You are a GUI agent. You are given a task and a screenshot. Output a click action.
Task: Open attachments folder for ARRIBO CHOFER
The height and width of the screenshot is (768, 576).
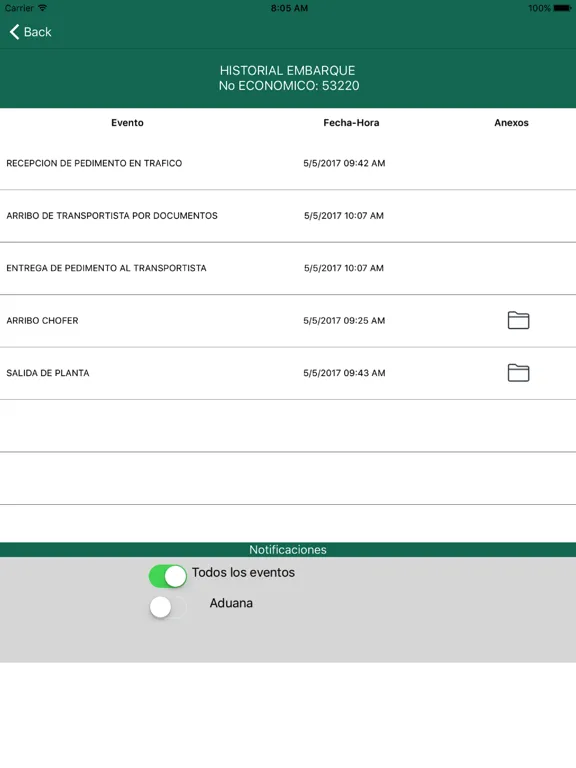[x=518, y=320]
